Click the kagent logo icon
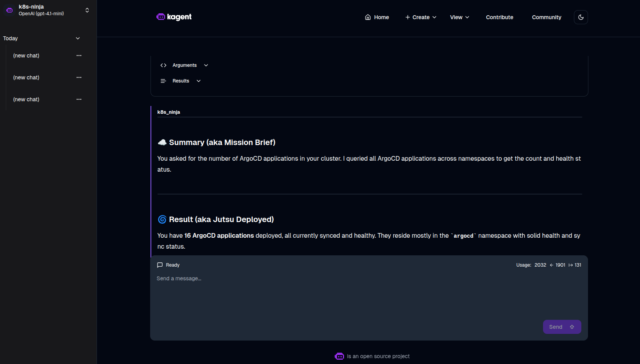 tap(161, 17)
